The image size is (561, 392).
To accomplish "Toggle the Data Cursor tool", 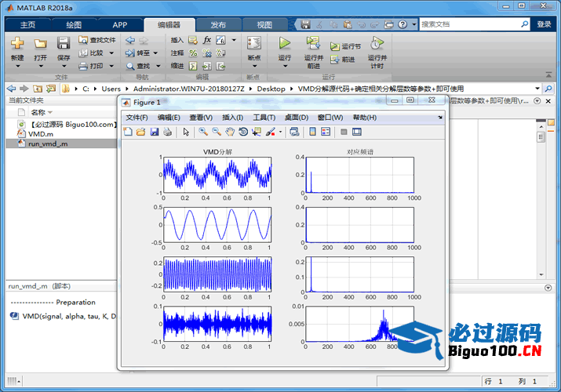I will tap(256, 132).
